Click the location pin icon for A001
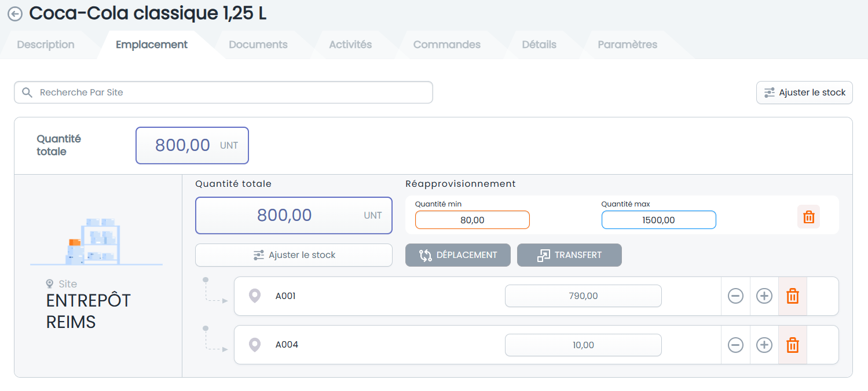Viewport: 868px width, 391px height. pos(254,296)
